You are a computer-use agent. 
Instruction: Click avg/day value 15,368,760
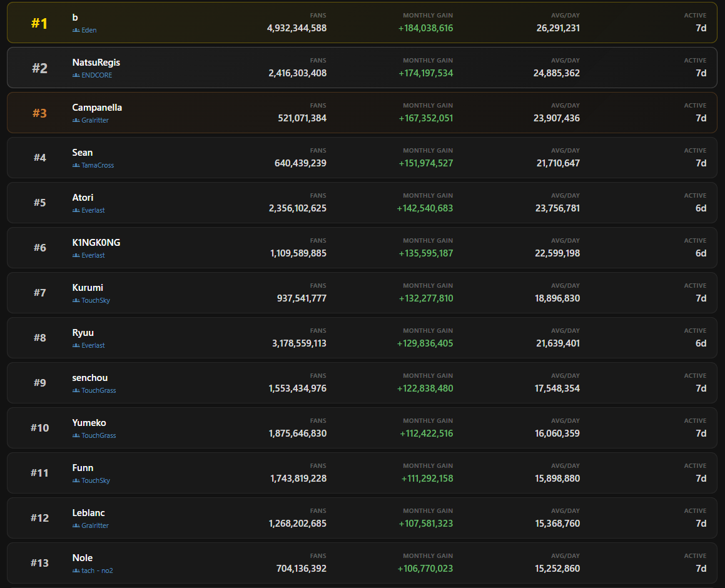(x=557, y=524)
